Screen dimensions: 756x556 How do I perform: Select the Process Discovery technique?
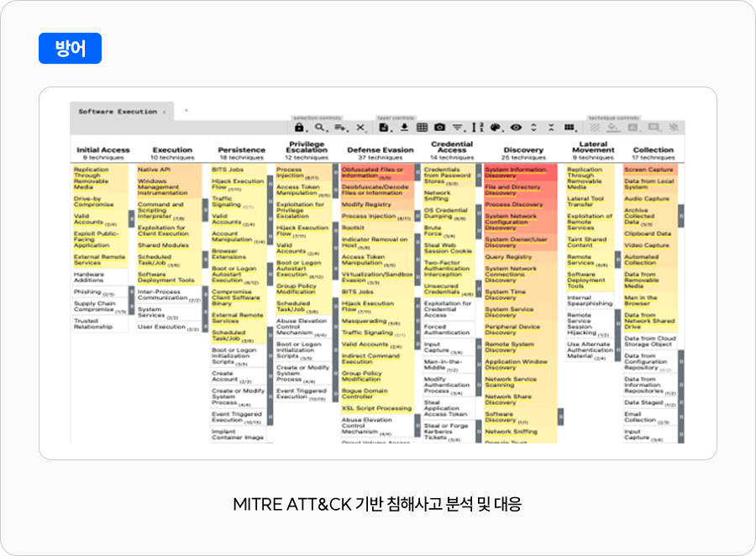521,204
